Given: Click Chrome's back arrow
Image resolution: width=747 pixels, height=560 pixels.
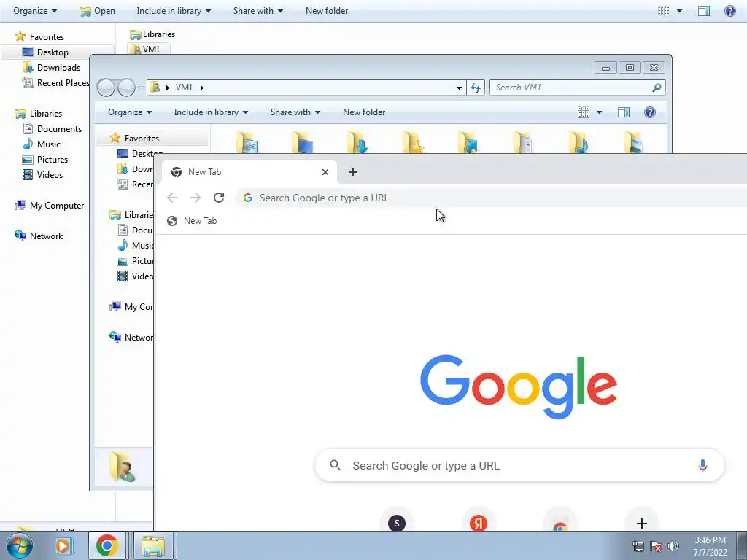Looking at the screenshot, I should click(172, 198).
